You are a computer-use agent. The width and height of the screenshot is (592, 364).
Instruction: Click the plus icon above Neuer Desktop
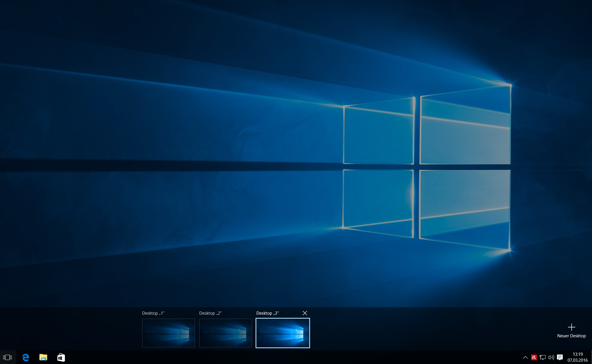pyautogui.click(x=572, y=327)
